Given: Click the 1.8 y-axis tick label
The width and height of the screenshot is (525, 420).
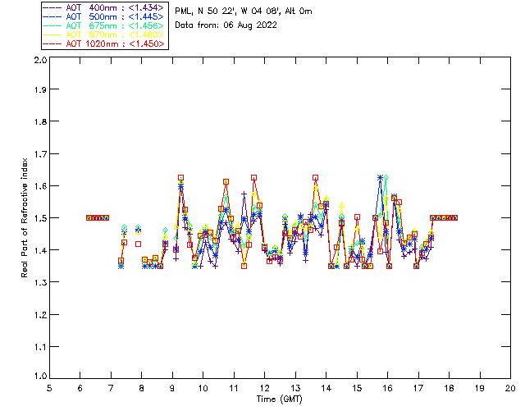Looking at the screenshot, I should tap(40, 121).
